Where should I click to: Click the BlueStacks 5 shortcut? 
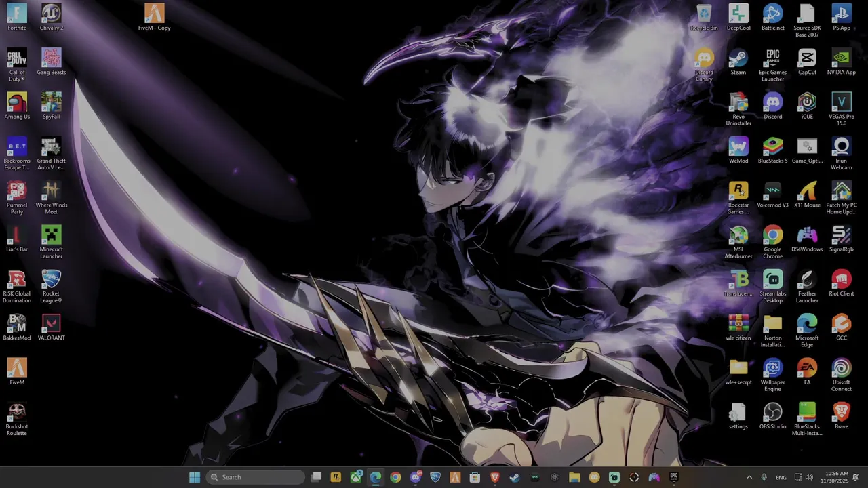point(773,150)
